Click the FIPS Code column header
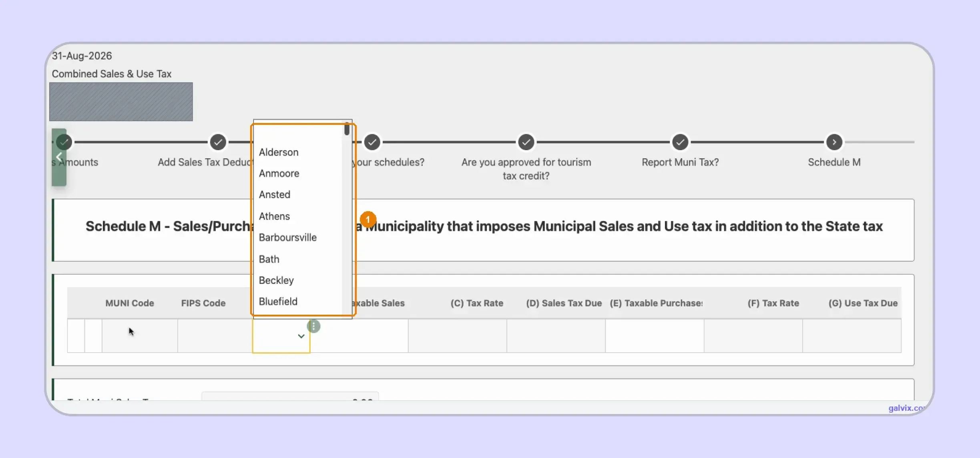Image resolution: width=980 pixels, height=458 pixels. tap(203, 303)
